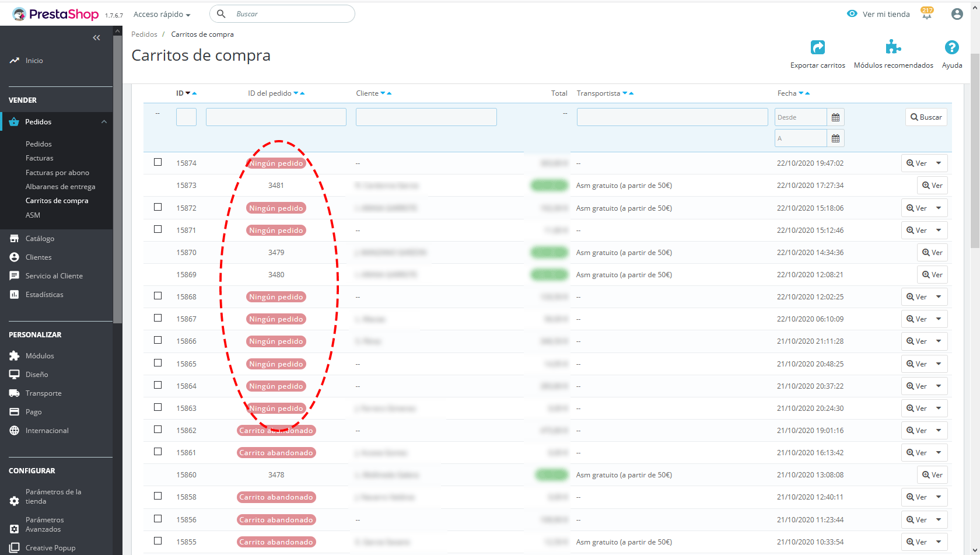980x555 pixels.
Task: Check the box for cart 15867
Action: tap(157, 318)
